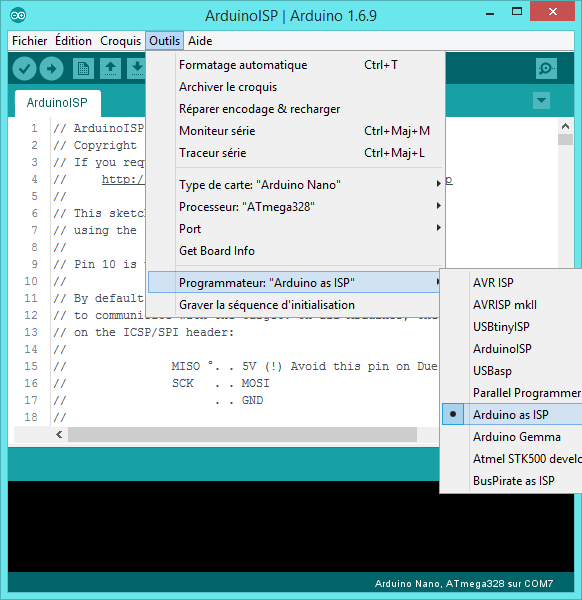Click the Open sketch up-arrow icon
This screenshot has height=600, width=582.
111,69
